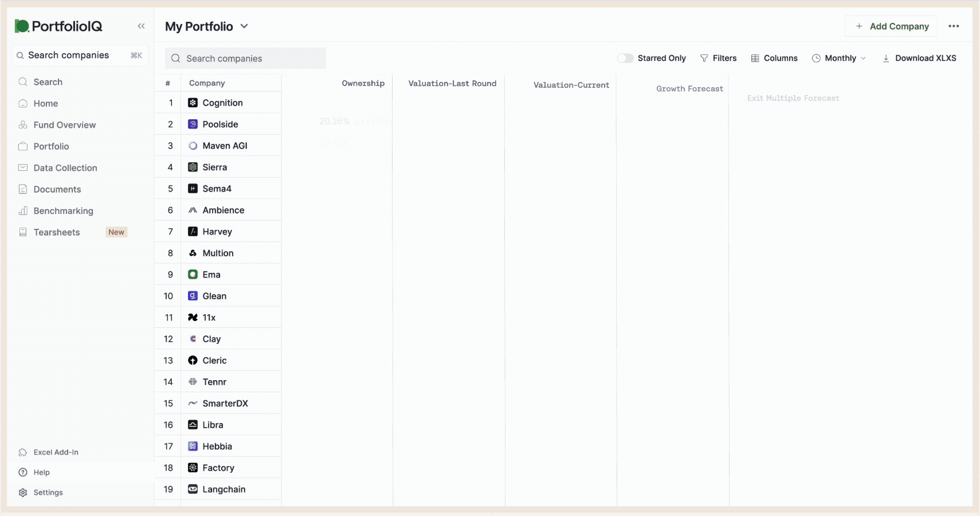Click the Download arrow icon
Screen dimensions: 980x516
[886, 58]
